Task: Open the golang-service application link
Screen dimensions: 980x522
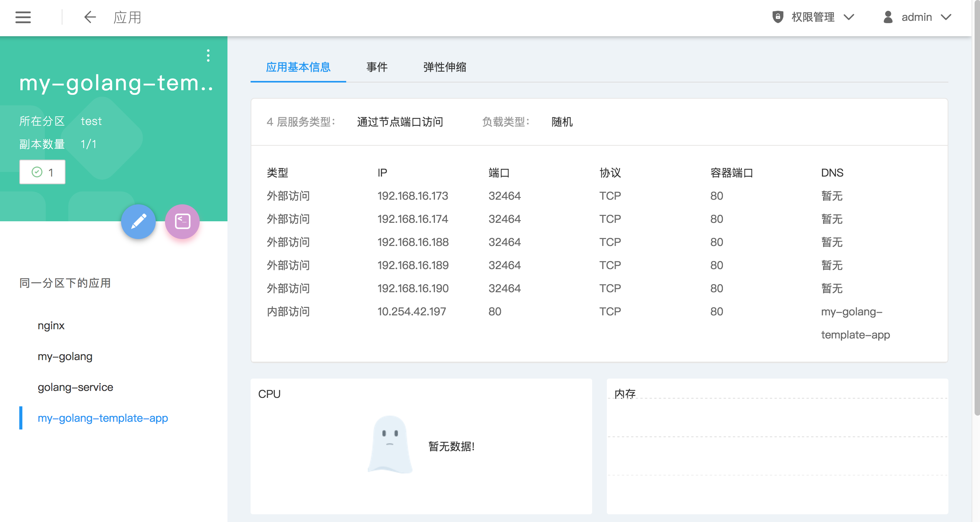Action: (x=76, y=387)
